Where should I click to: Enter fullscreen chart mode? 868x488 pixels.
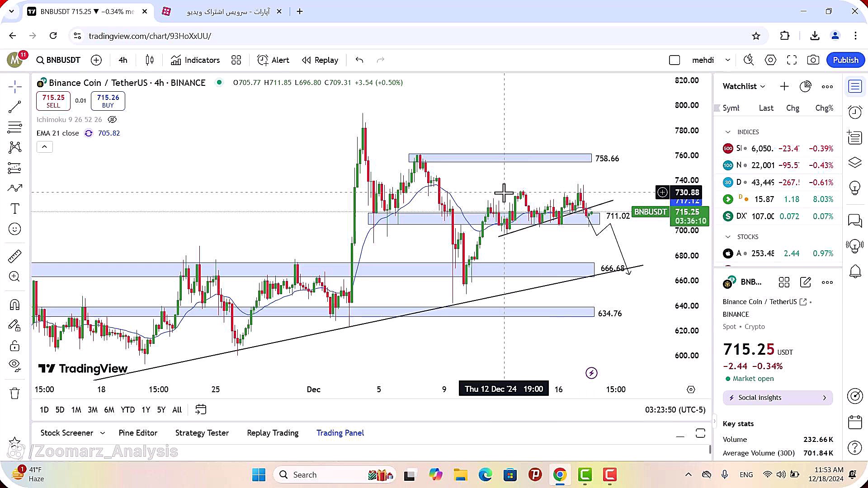click(792, 60)
